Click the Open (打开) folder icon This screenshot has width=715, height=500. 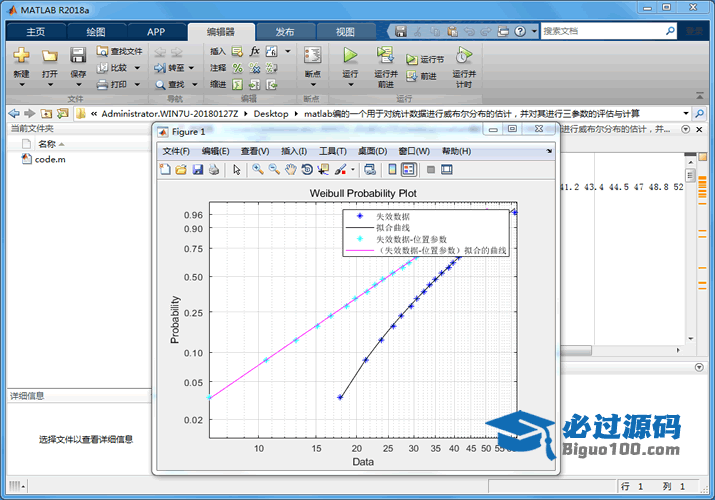[x=49, y=56]
